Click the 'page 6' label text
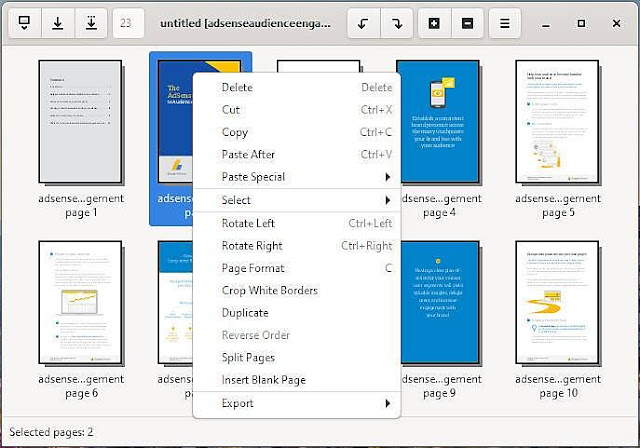 [81, 393]
